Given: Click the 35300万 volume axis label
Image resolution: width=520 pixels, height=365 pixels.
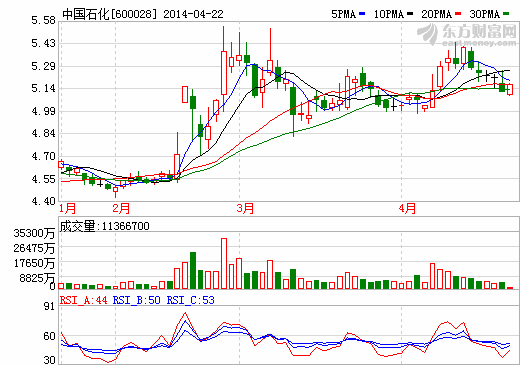Looking at the screenshot, I should pyautogui.click(x=34, y=233).
